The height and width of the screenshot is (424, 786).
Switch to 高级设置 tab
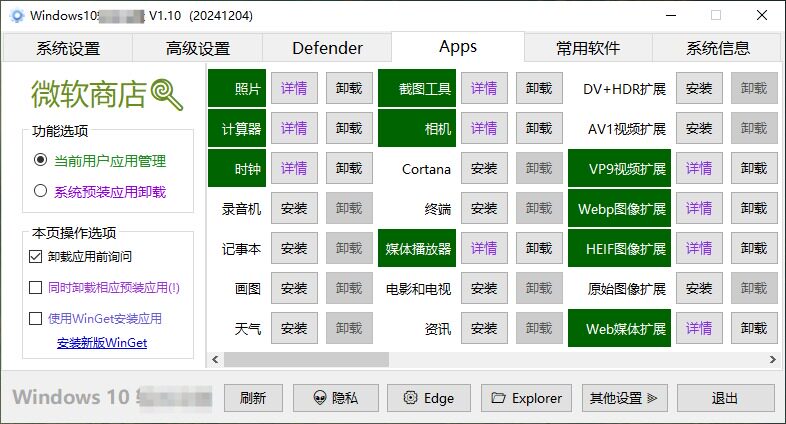(198, 49)
